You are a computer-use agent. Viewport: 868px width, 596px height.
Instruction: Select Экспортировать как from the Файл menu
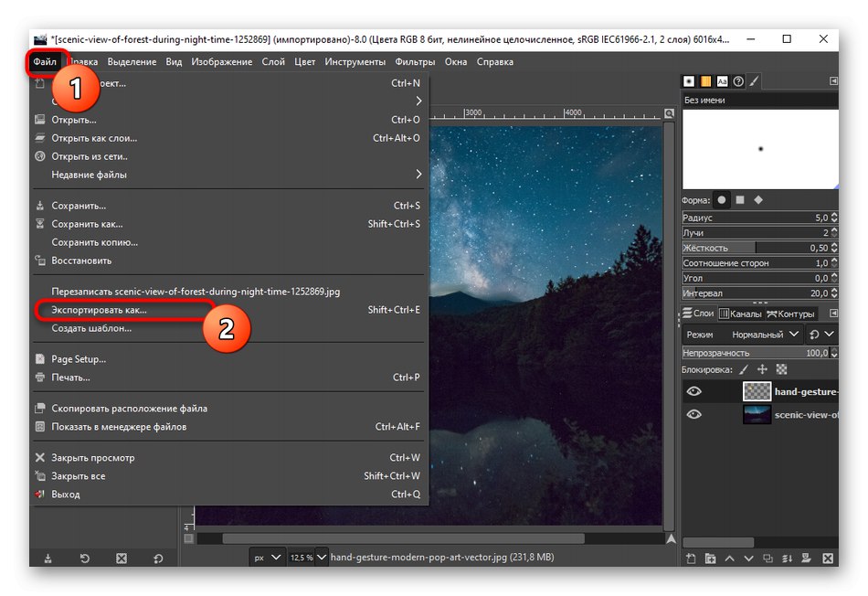[x=101, y=311]
